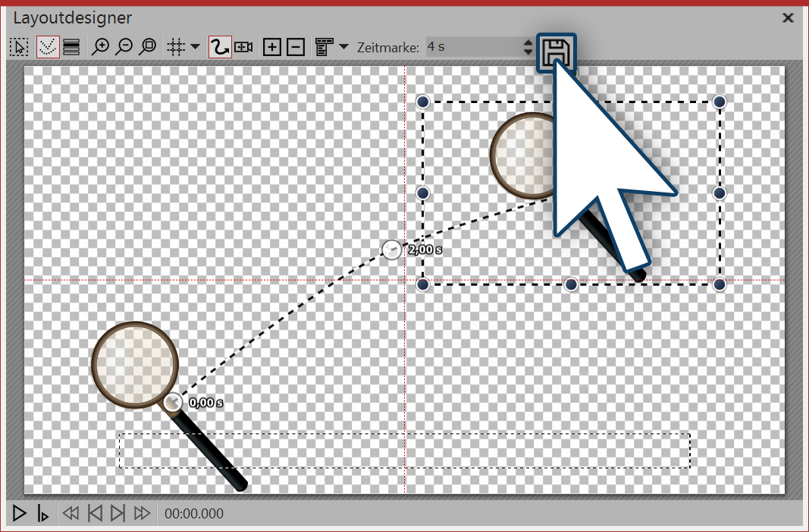Viewport: 809px width, 532px height.
Task: Select the selection frame tool
Action: (x=19, y=47)
